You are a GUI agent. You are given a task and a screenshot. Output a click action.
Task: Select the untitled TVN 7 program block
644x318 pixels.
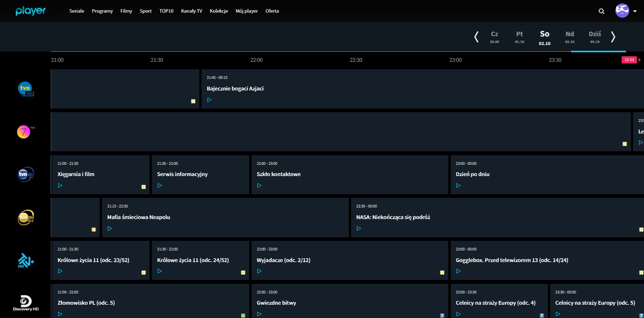tap(341, 132)
